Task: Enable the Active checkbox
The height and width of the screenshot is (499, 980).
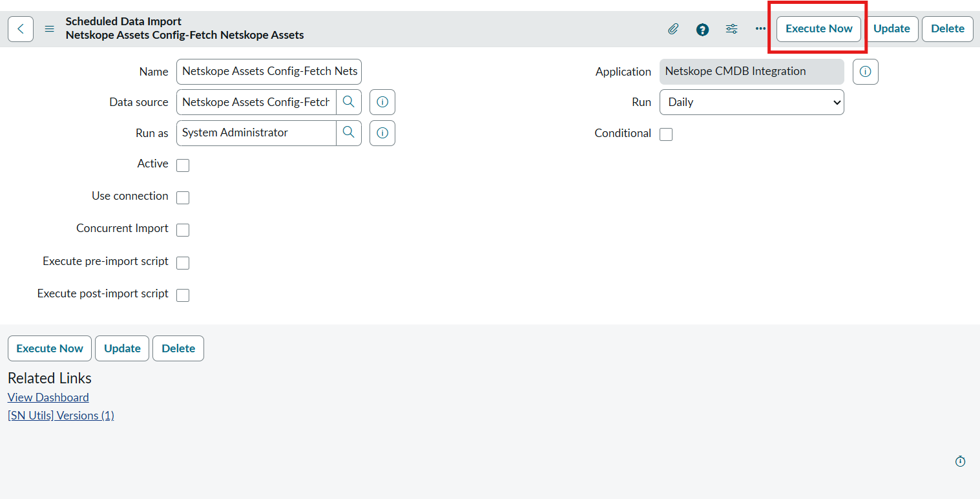Action: click(183, 165)
